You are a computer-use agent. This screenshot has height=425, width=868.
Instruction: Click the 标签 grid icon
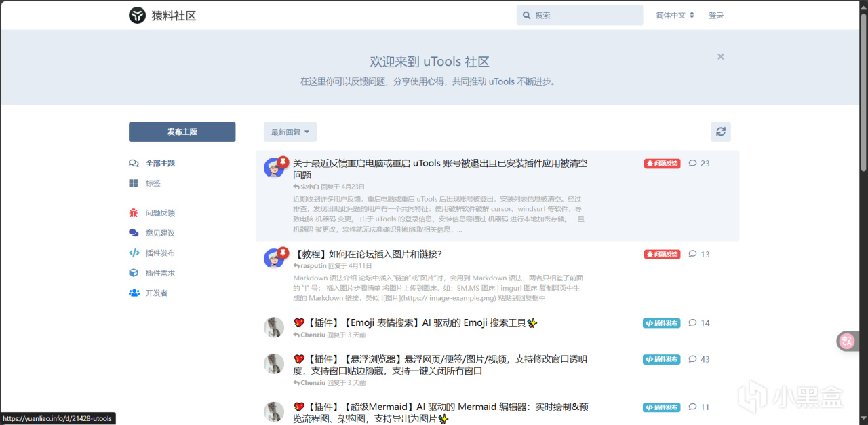coord(134,183)
